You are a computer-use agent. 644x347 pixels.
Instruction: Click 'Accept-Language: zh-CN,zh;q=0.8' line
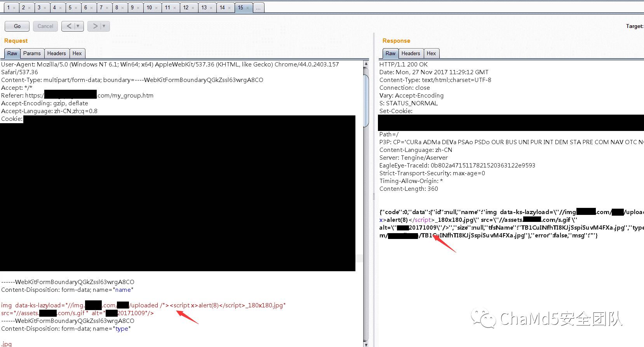(x=49, y=111)
